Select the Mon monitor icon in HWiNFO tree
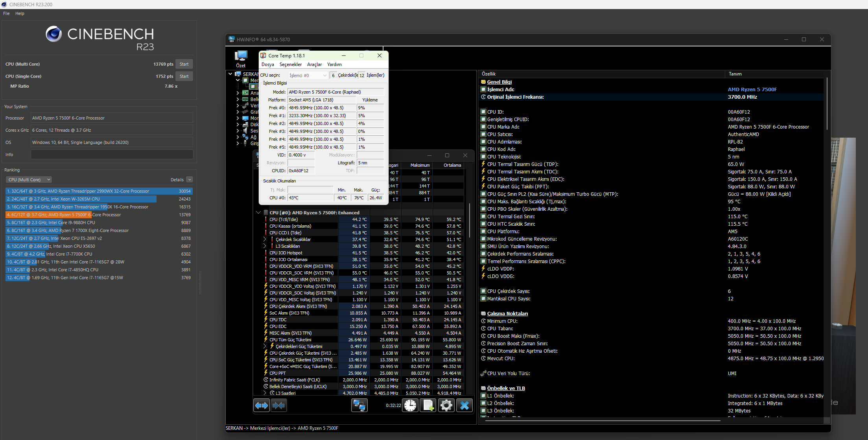The width and height of the screenshot is (868, 440). click(245, 118)
